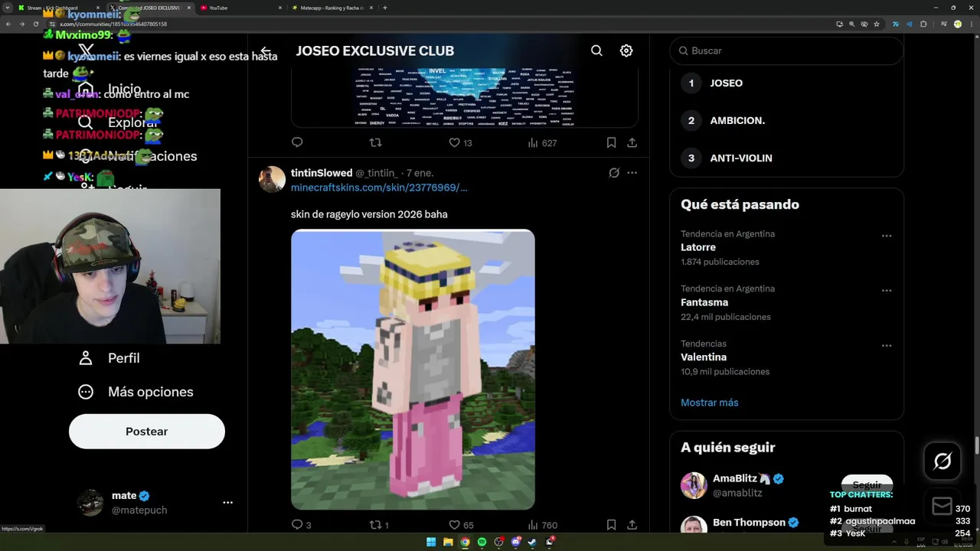The width and height of the screenshot is (980, 551).
Task: Click the browser address bar
Action: (444, 24)
